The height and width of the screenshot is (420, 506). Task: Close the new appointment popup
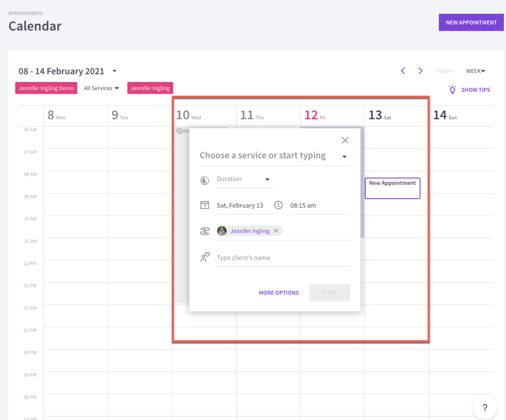(x=345, y=140)
